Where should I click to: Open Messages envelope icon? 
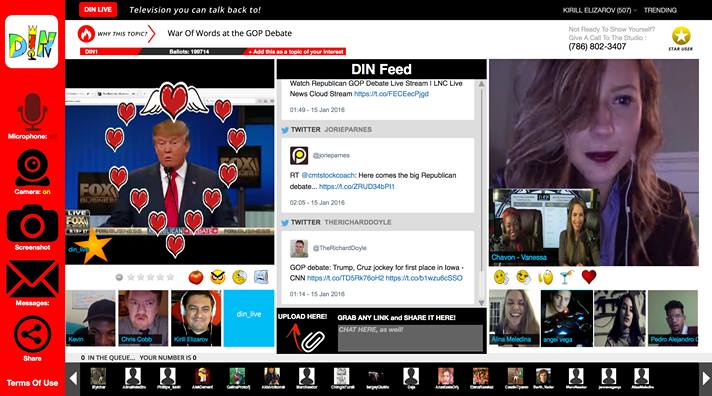click(32, 279)
